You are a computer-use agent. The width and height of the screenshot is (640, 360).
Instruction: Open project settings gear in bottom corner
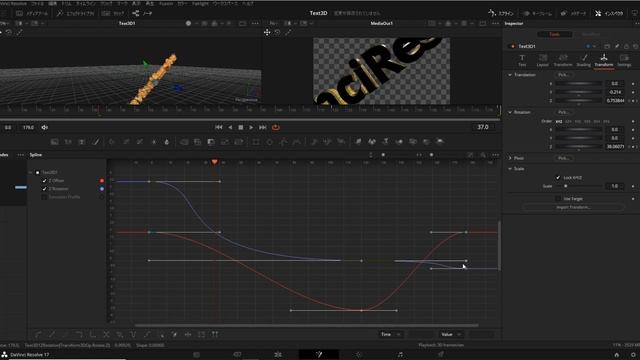pyautogui.click(x=633, y=355)
